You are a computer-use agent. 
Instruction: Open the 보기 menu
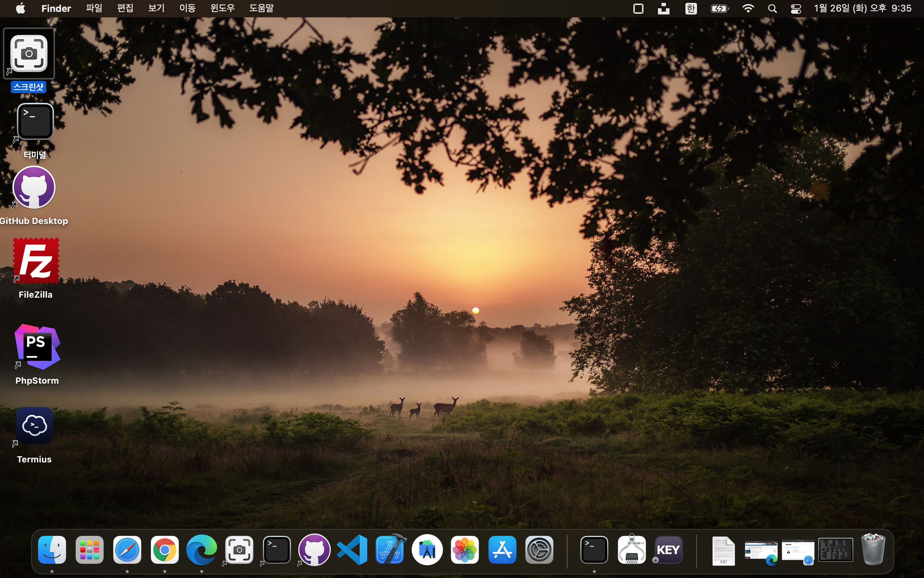point(156,8)
